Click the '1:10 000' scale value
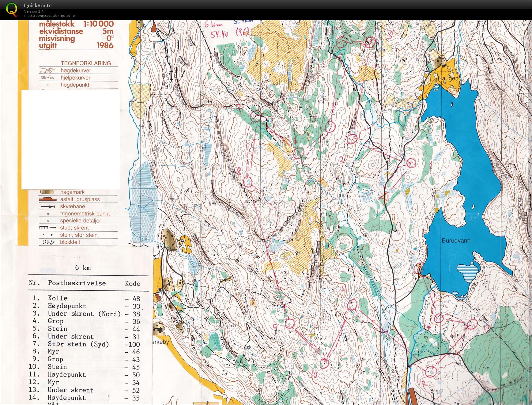The image size is (532, 405). (98, 24)
